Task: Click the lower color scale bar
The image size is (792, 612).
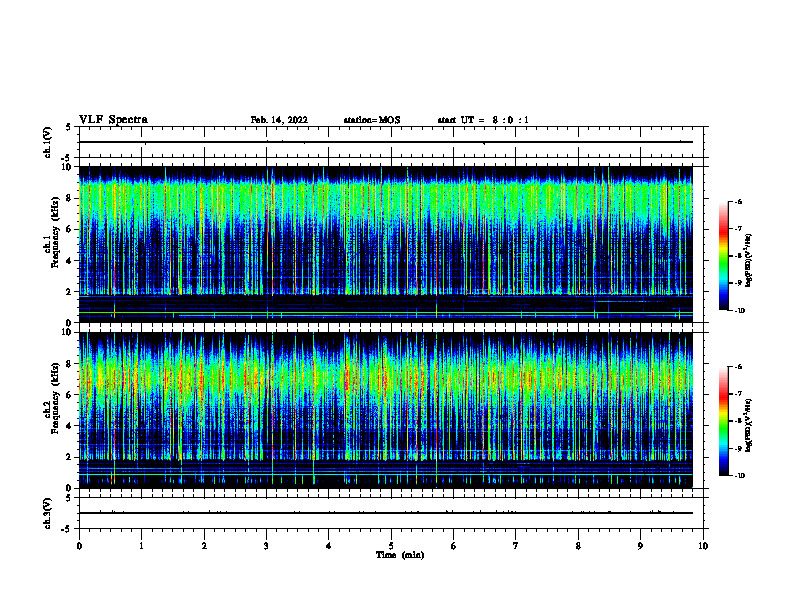Action: (723, 421)
